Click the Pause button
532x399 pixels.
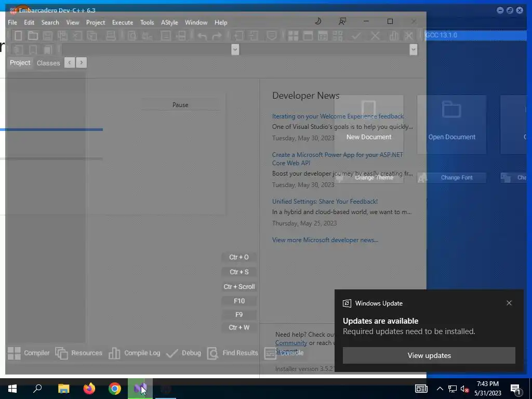pos(180,105)
